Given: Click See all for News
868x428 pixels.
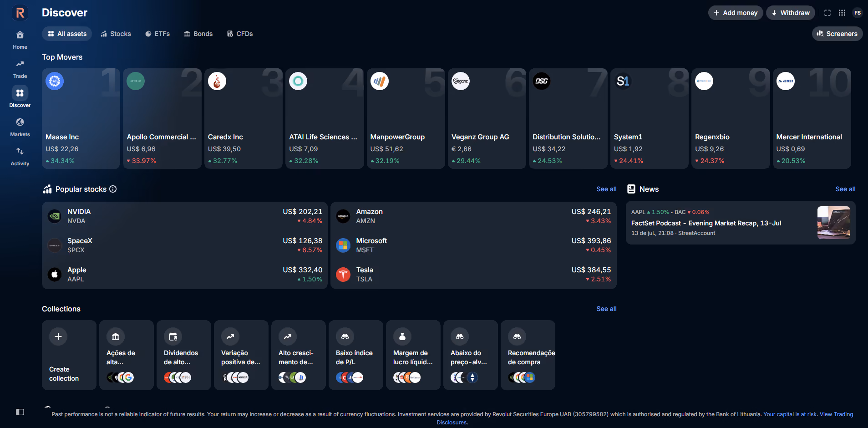Looking at the screenshot, I should click(x=845, y=189).
